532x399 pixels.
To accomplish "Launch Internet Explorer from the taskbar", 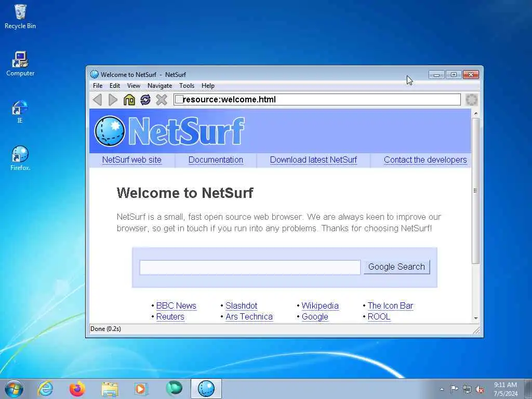I will (x=45, y=389).
